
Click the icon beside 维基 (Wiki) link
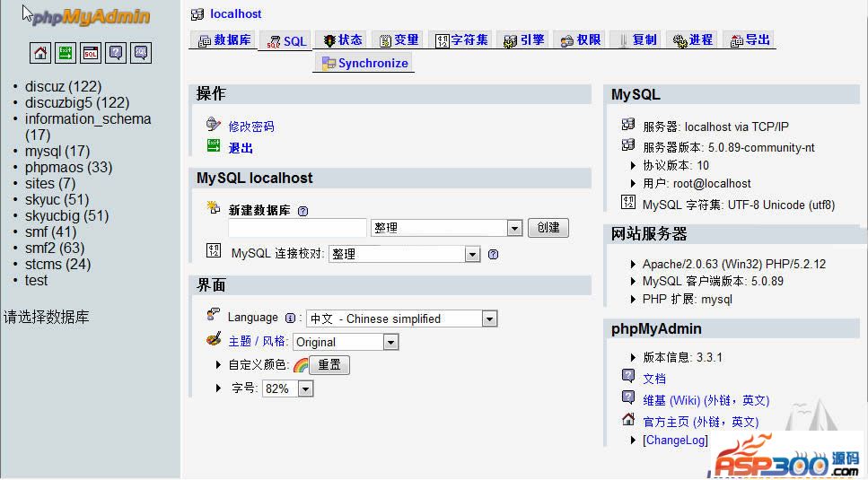628,397
